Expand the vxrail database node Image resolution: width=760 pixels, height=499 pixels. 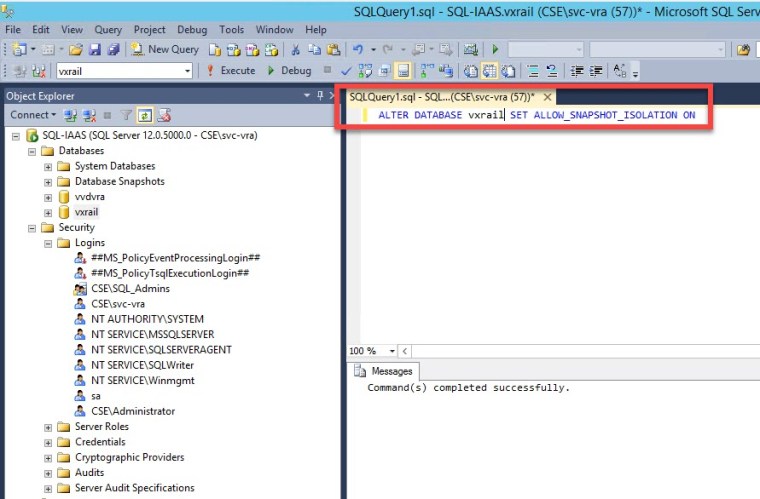tap(48, 213)
